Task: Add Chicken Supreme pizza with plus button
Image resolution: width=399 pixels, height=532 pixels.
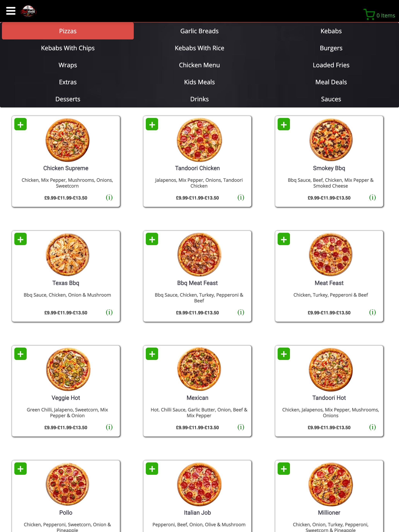Action: (20, 124)
